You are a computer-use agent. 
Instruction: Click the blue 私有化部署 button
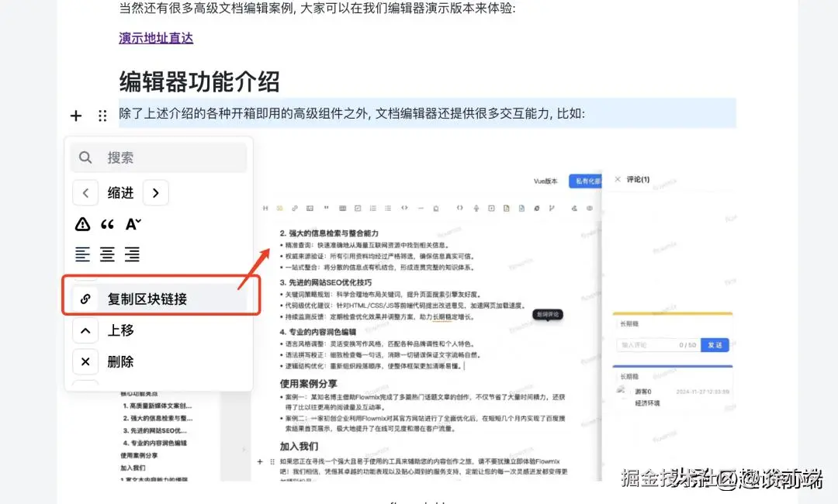tap(586, 181)
